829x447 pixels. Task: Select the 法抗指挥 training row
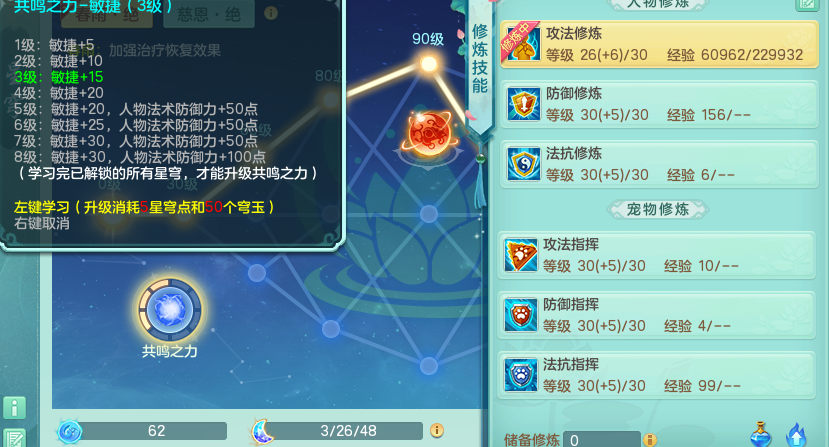(656, 376)
